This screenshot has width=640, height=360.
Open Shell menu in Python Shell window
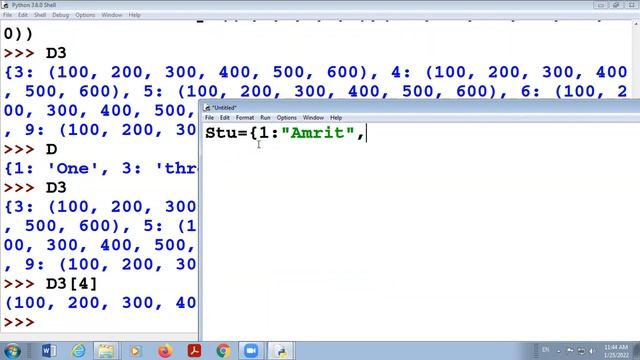40,15
